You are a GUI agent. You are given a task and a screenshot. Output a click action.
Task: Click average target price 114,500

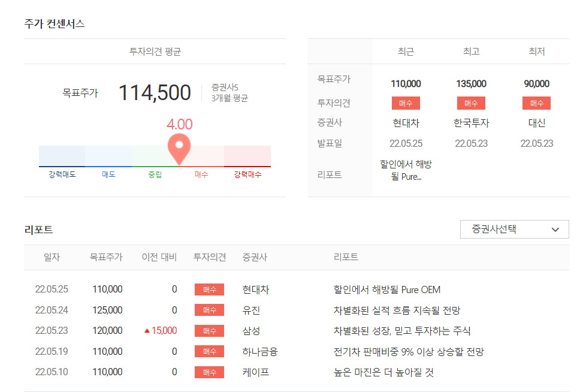click(x=155, y=92)
